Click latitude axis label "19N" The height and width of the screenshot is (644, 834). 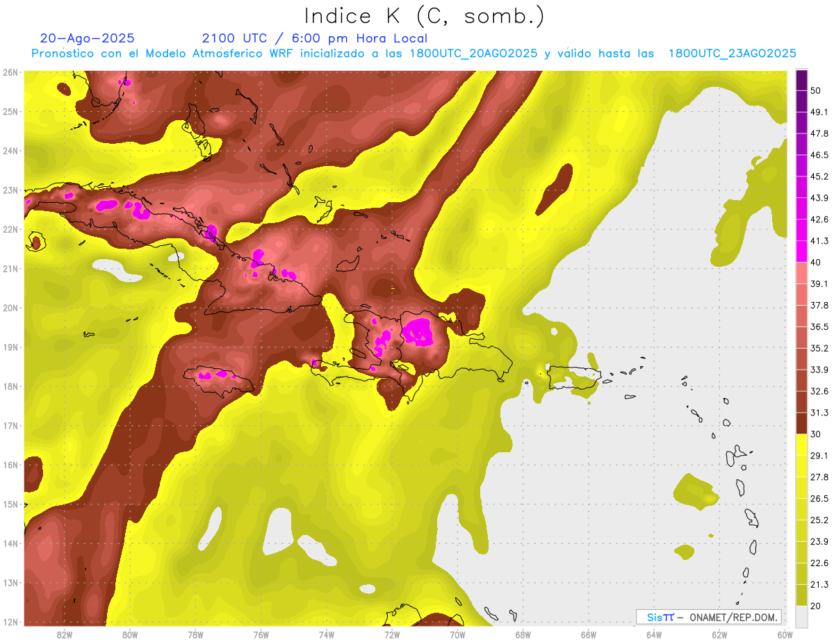click(10, 347)
